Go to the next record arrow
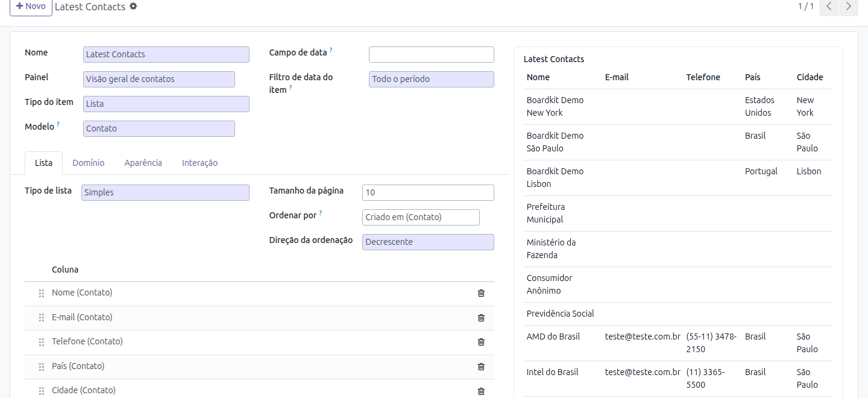 tap(849, 7)
